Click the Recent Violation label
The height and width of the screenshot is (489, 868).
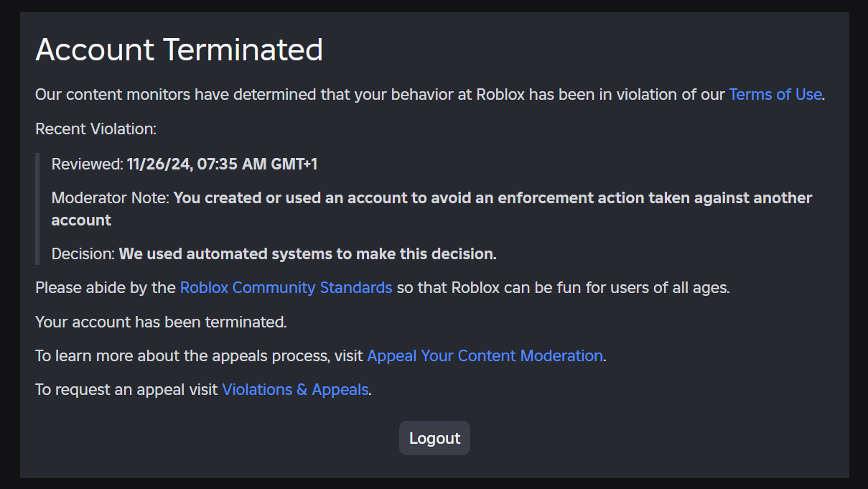(x=95, y=129)
